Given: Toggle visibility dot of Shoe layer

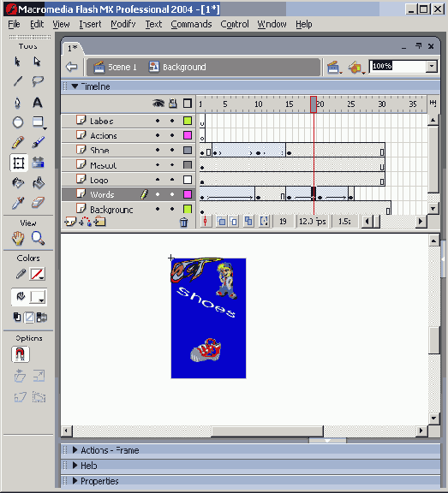Looking at the screenshot, I should [x=158, y=150].
